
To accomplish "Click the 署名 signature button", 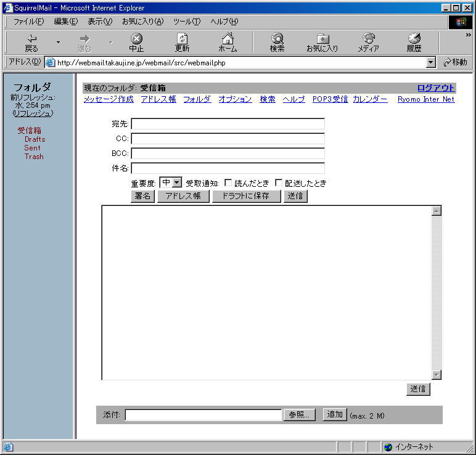I will coord(142,196).
